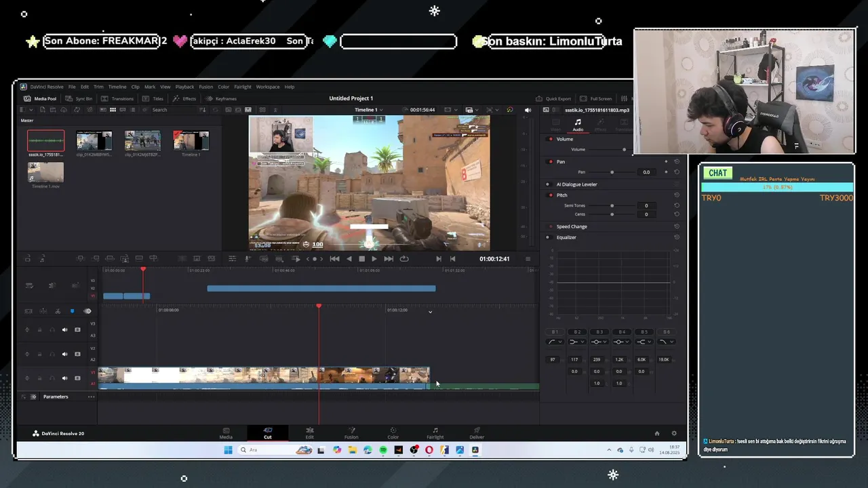
Task: Open media pool panel layout dropdown arrow
Action: (x=31, y=110)
